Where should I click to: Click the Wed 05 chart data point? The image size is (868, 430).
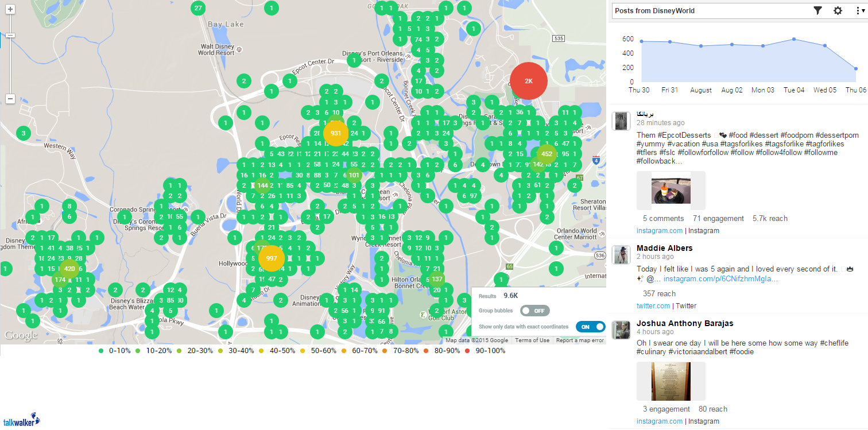[825, 45]
